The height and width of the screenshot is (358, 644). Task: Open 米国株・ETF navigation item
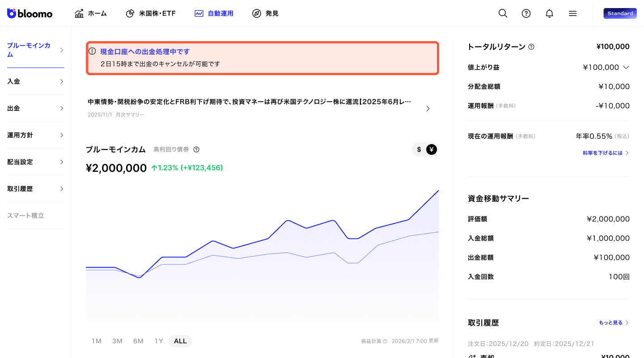[151, 13]
